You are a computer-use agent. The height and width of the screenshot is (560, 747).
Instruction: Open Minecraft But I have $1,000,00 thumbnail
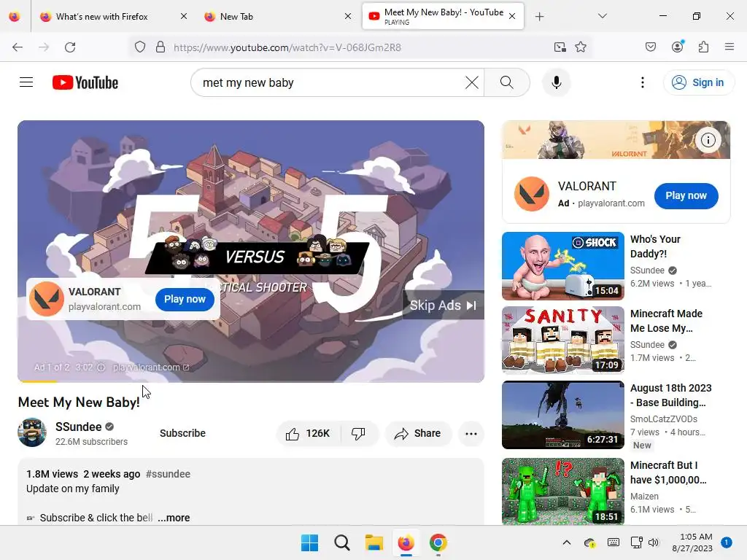(x=563, y=491)
